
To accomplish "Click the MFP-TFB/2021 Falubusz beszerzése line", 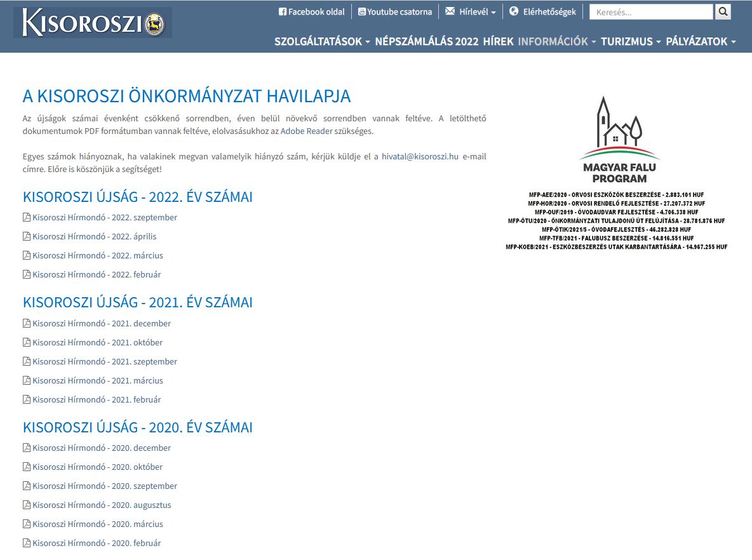I will [x=616, y=238].
